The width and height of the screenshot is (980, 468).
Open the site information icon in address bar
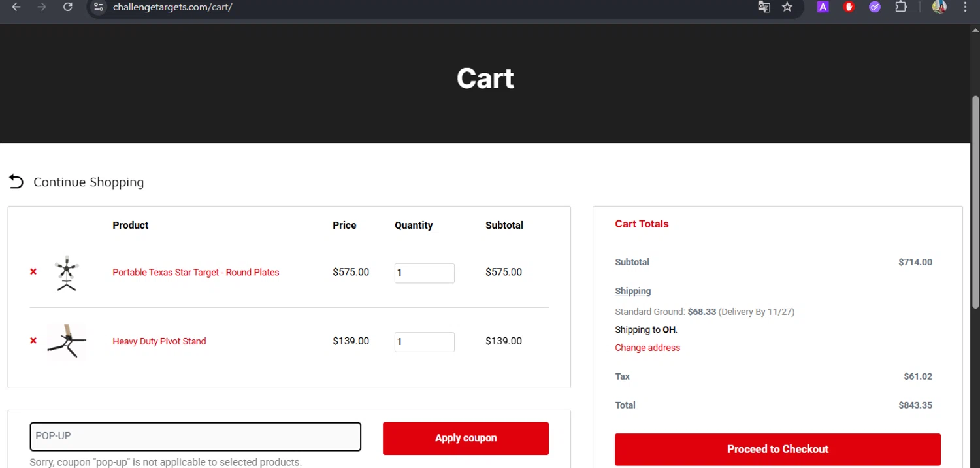coord(99,7)
